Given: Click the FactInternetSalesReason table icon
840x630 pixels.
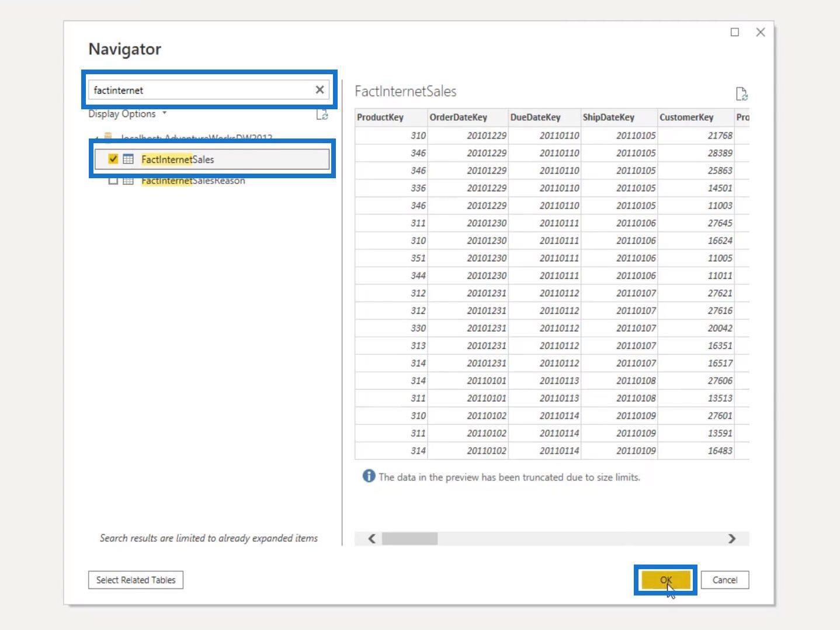Looking at the screenshot, I should pos(128,181).
